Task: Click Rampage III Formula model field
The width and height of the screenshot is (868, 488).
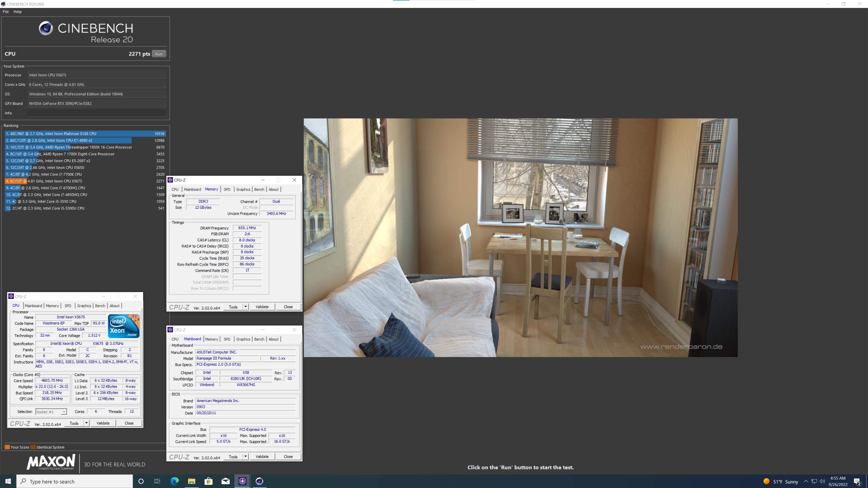Action: point(228,358)
